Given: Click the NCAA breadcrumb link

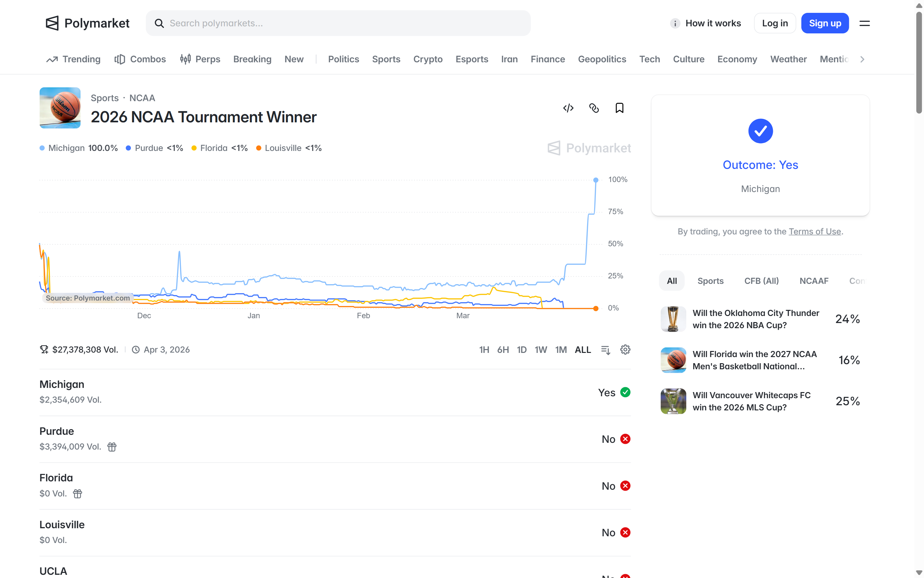Looking at the screenshot, I should (142, 98).
